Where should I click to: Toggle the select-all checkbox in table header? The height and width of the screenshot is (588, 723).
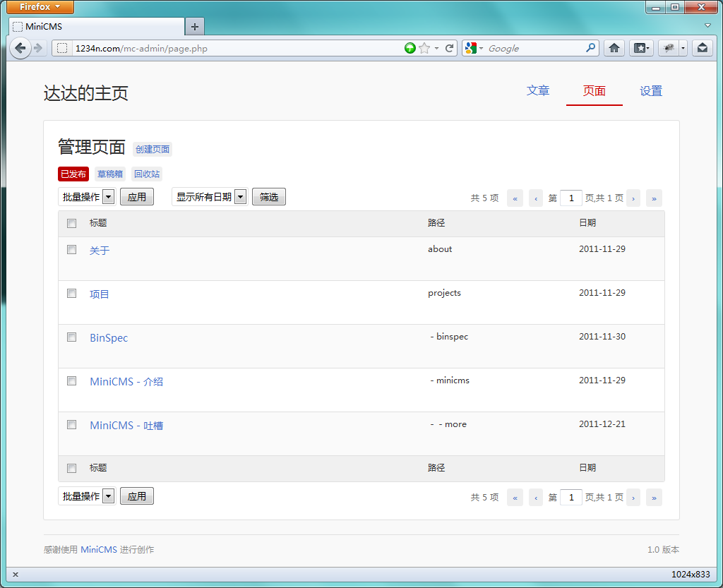[x=71, y=223]
